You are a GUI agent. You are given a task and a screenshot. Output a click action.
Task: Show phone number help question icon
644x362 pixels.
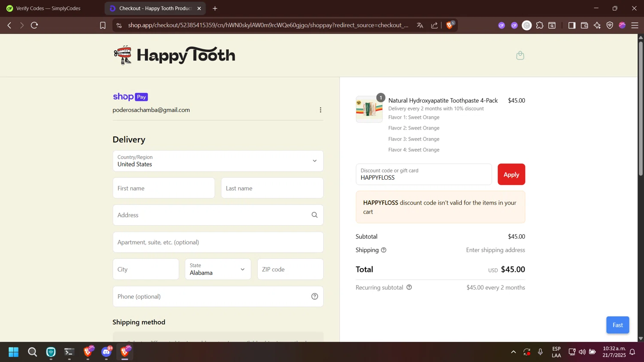click(315, 296)
